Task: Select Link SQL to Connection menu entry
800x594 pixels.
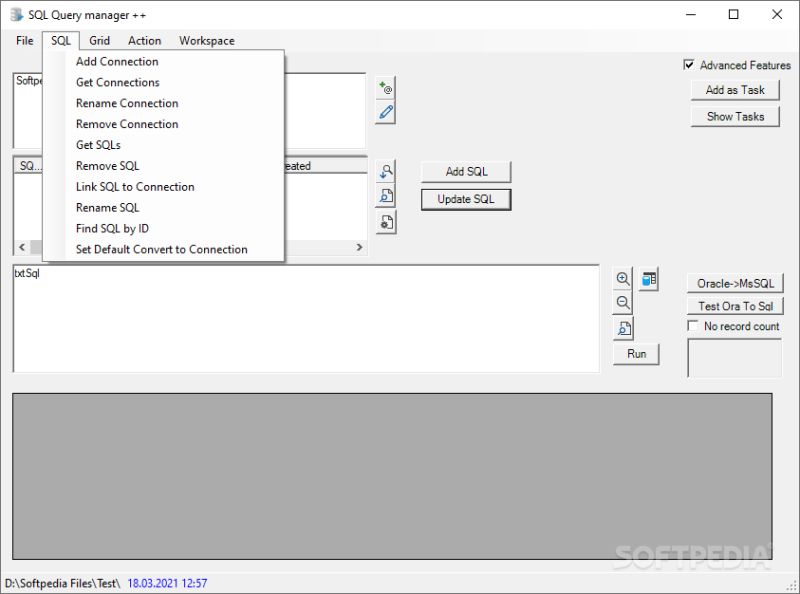Action: (136, 186)
